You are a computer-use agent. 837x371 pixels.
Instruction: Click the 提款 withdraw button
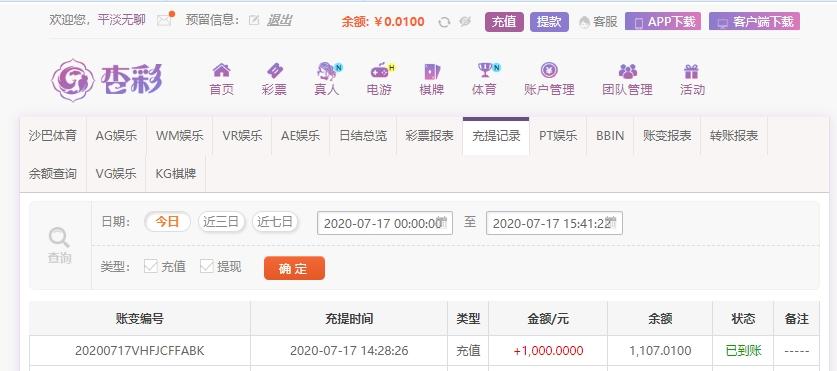(x=549, y=22)
